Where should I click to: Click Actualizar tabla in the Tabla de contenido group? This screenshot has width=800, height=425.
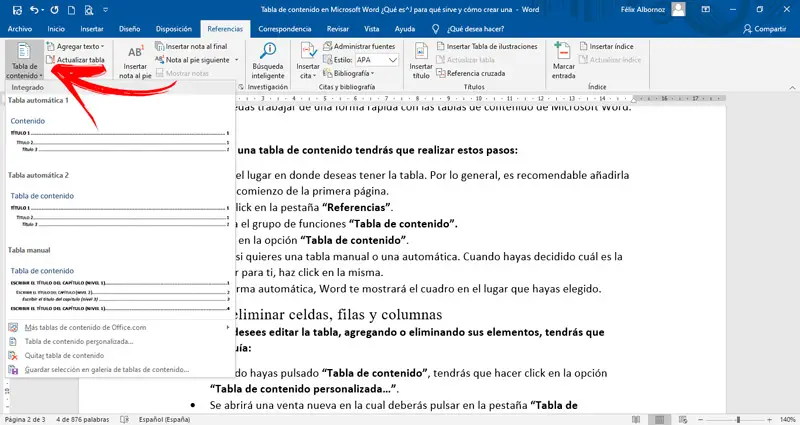coord(76,60)
